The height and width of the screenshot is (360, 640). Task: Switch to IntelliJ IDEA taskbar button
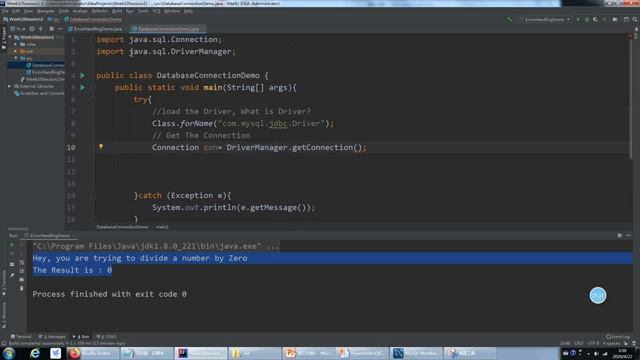click(201, 353)
